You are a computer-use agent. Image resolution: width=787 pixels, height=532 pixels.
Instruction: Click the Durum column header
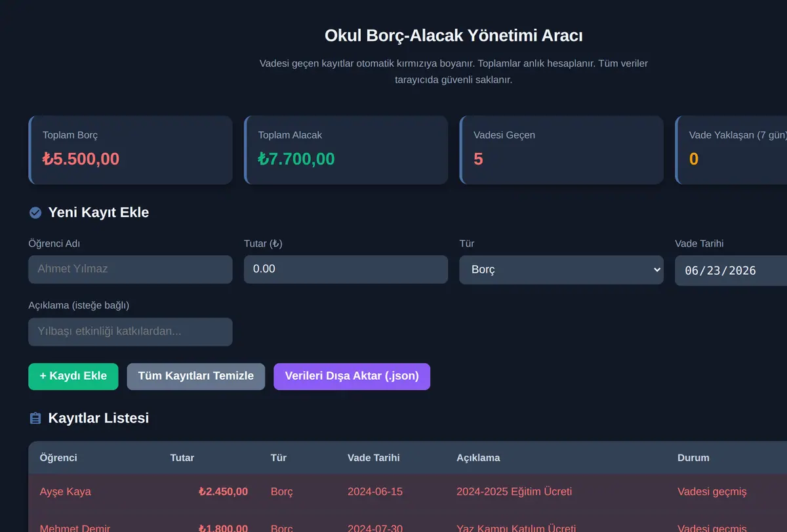pos(693,458)
